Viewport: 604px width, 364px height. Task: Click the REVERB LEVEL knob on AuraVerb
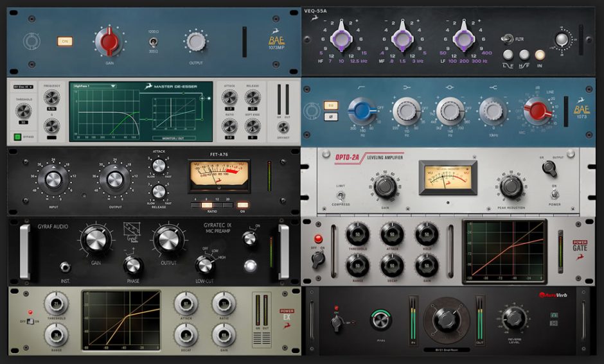pos(514,318)
